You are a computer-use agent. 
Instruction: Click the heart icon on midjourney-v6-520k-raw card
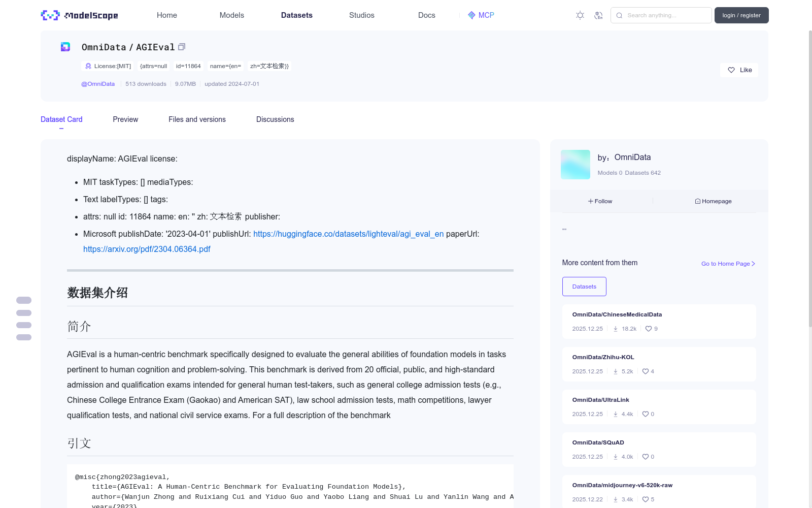(646, 499)
